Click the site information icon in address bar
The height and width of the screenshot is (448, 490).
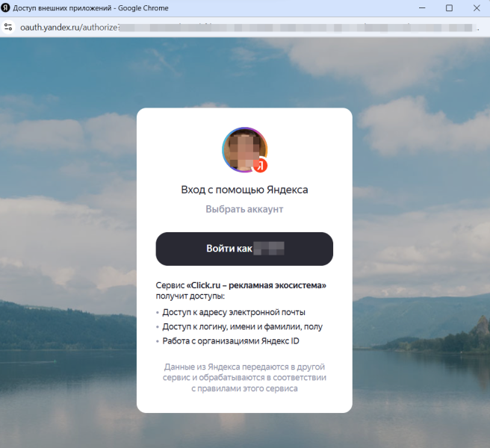(8, 27)
